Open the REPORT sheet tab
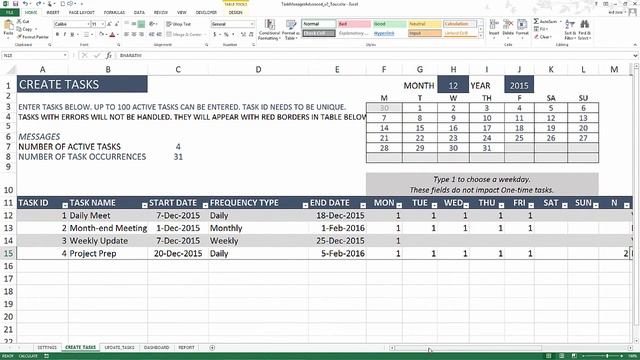Screen dimensions: 640x360 click(187, 347)
